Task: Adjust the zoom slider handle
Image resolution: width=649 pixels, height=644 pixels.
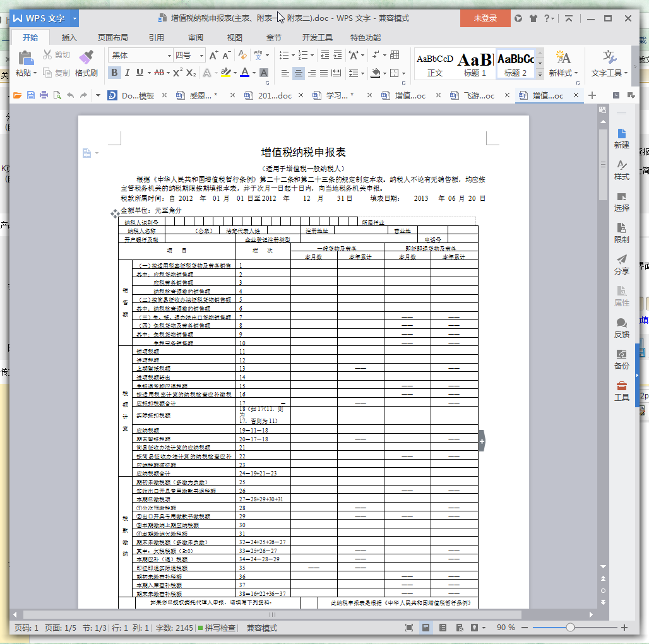Action: tap(570, 628)
